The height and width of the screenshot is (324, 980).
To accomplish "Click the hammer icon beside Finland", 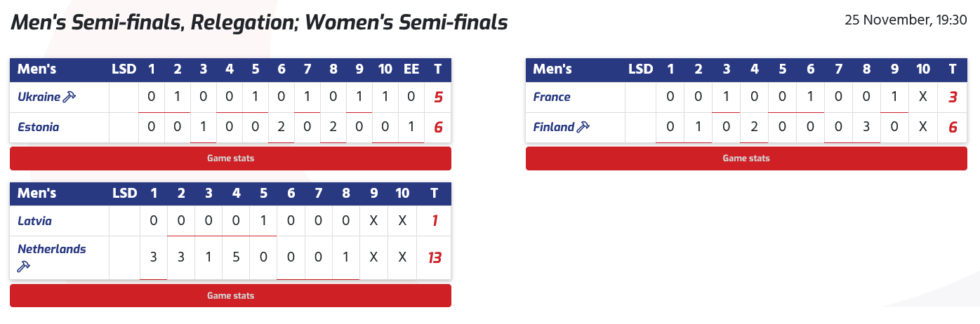I will (x=583, y=127).
